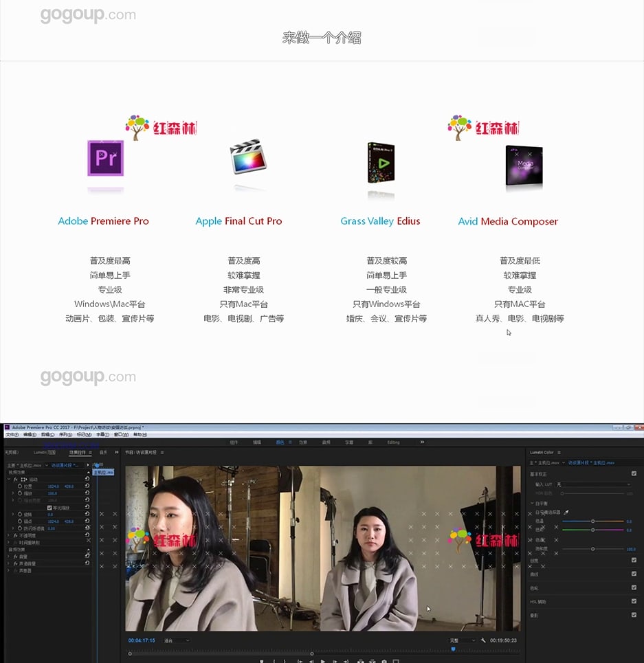The width and height of the screenshot is (644, 663).
Task: Switch to the 效果 (Effects) workspace tab
Action: (303, 442)
